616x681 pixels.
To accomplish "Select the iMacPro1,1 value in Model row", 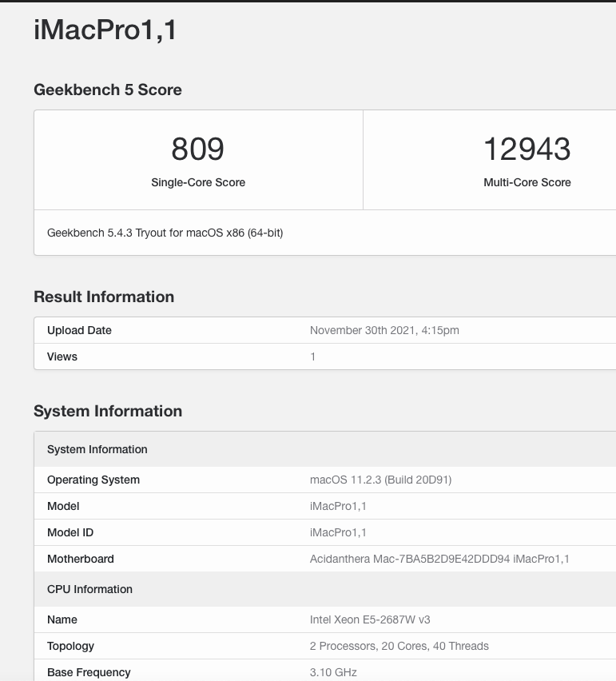I will point(338,507).
